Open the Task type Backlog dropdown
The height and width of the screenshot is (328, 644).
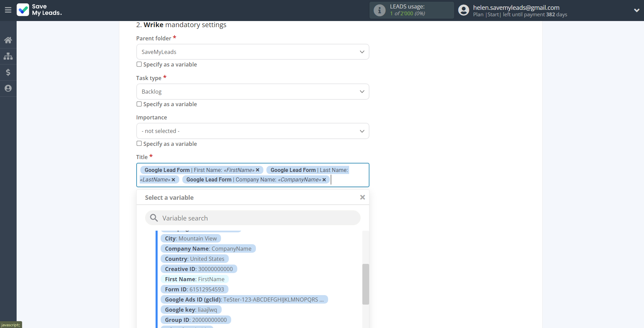(253, 92)
